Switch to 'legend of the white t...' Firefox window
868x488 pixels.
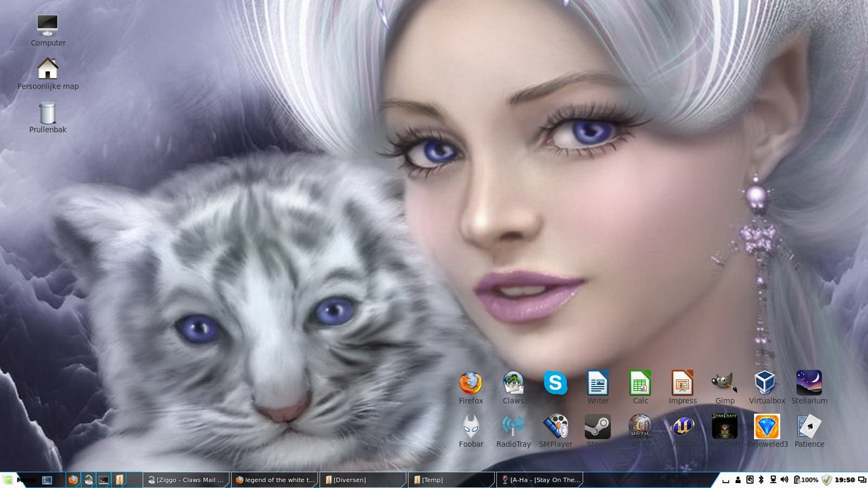(x=275, y=480)
